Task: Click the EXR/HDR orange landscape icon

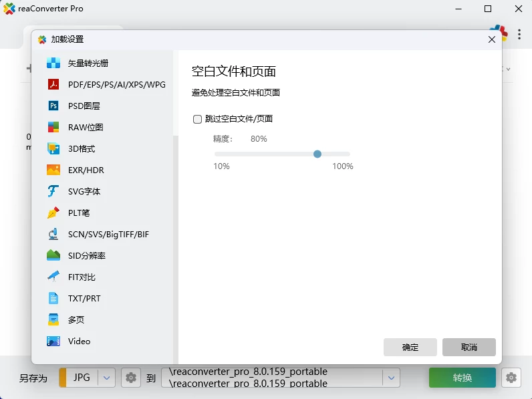Action: (53, 170)
